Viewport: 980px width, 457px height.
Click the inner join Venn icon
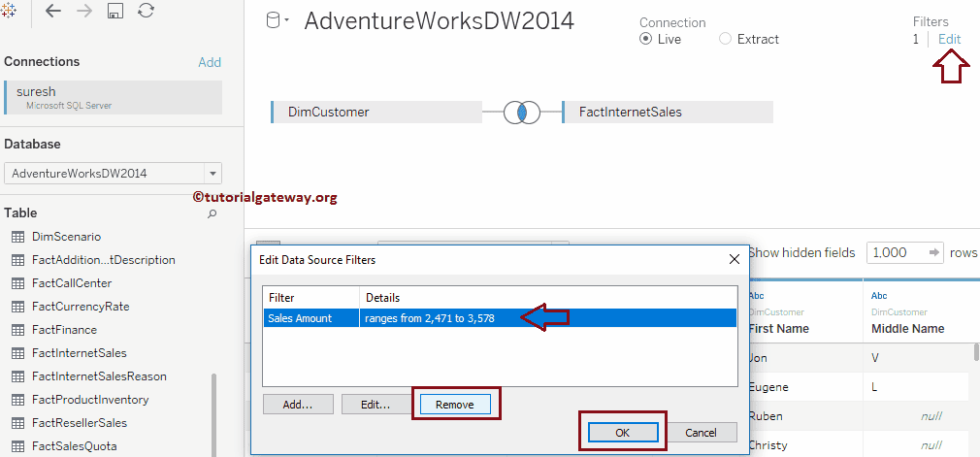(521, 113)
